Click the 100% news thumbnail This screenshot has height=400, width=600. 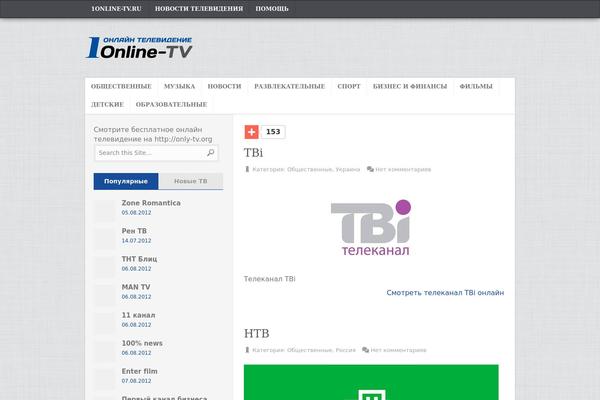(104, 350)
